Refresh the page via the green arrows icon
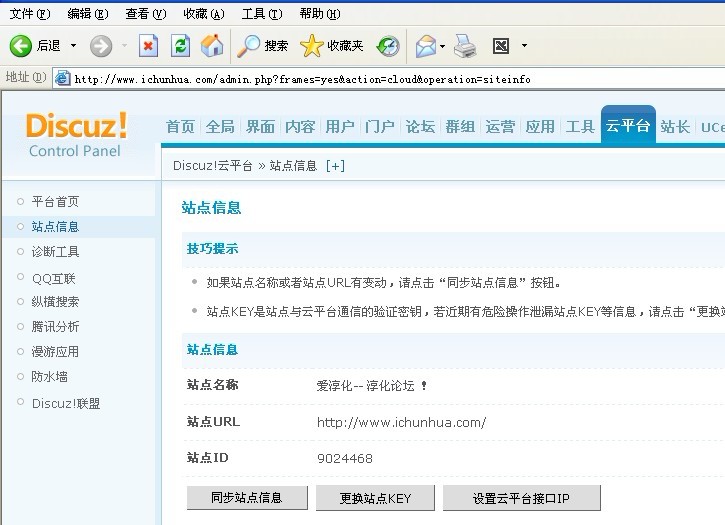 [180, 46]
